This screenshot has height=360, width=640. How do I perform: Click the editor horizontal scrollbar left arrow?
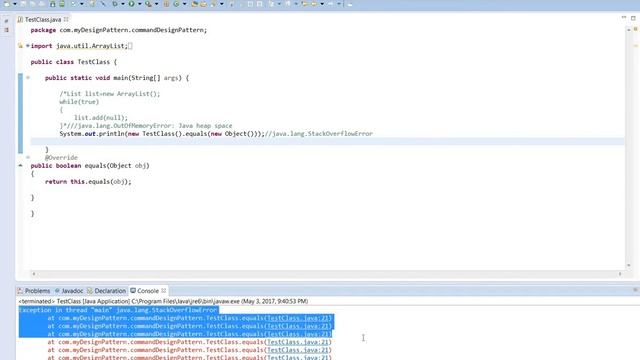coord(34,274)
